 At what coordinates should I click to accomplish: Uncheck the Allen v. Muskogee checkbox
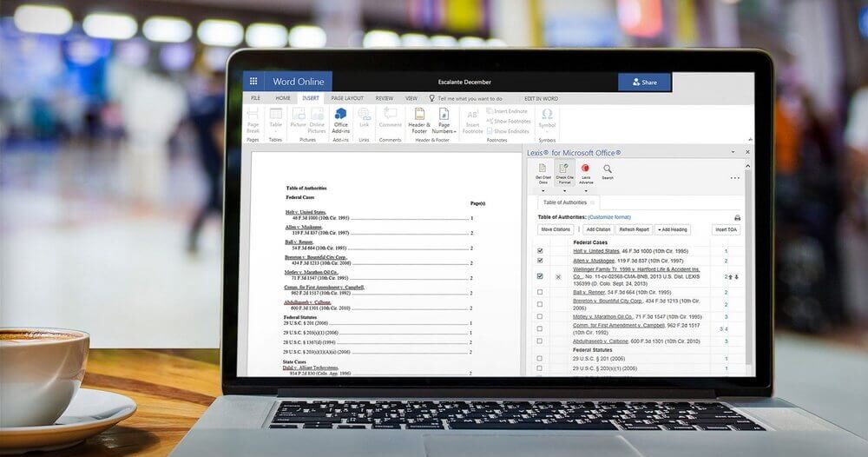click(540, 261)
